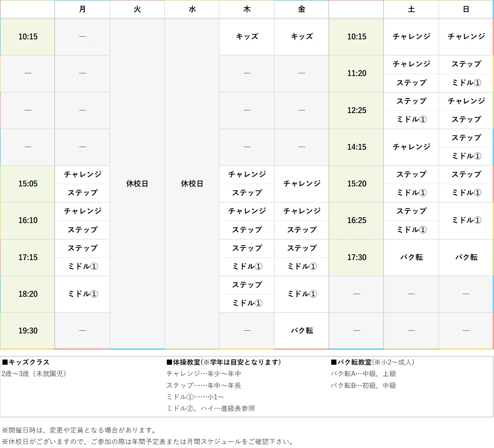Click Monday's 18:20 ミドル① class cell

[82, 294]
